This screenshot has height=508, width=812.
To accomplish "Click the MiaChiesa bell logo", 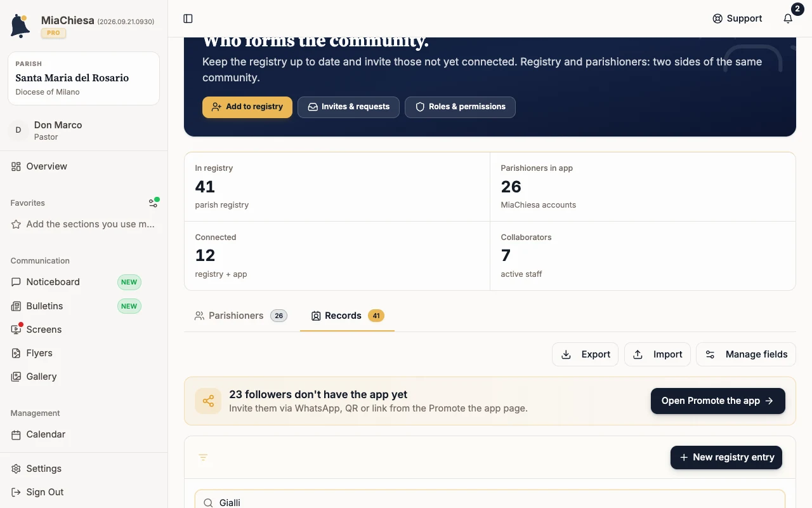I will coord(20,26).
